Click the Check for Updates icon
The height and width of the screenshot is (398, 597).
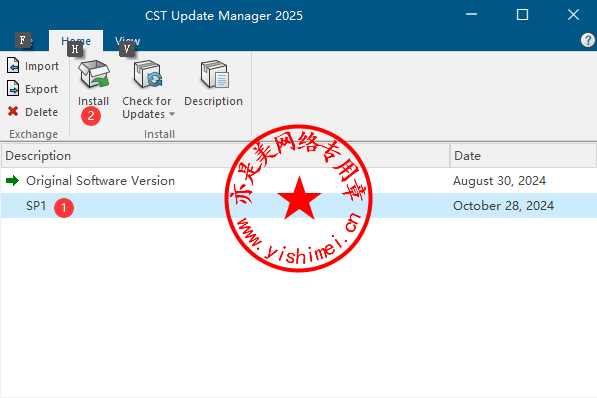148,74
